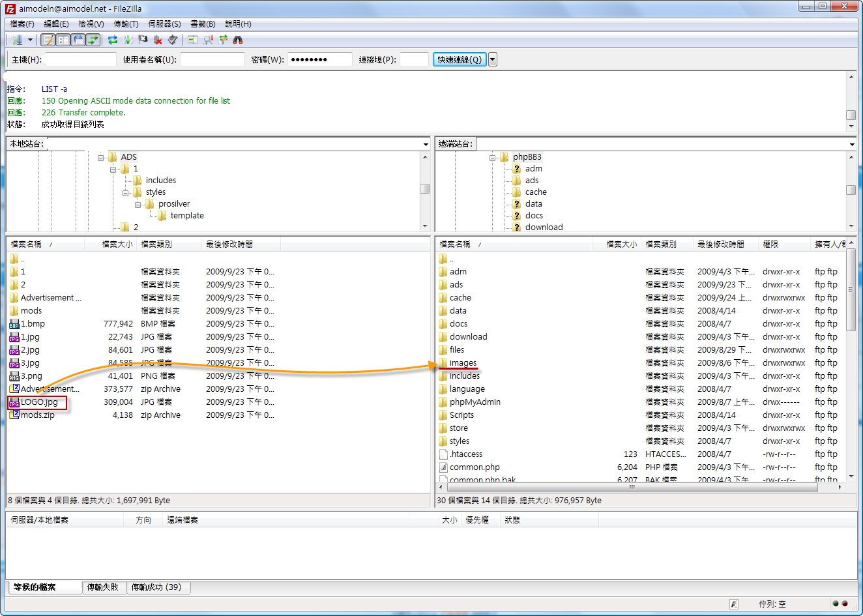Collapse the phpBB3 folder in remote tree
The height and width of the screenshot is (616, 863).
493,157
